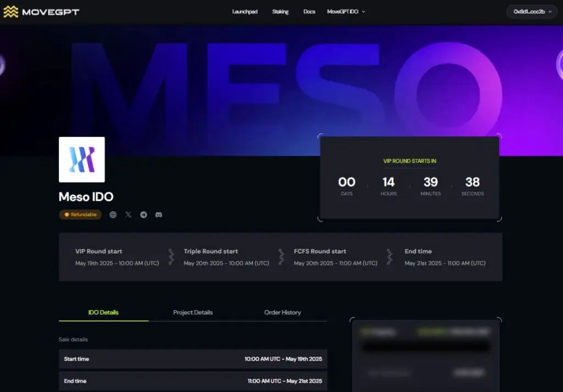Expand the MoveGPT IDO dropdown menu
The height and width of the screenshot is (392, 563).
point(346,12)
